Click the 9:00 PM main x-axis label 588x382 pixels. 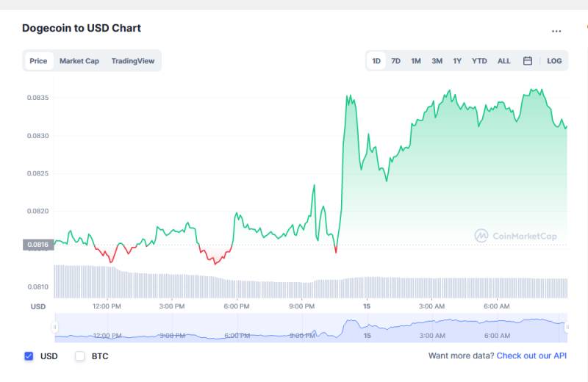[x=302, y=306]
